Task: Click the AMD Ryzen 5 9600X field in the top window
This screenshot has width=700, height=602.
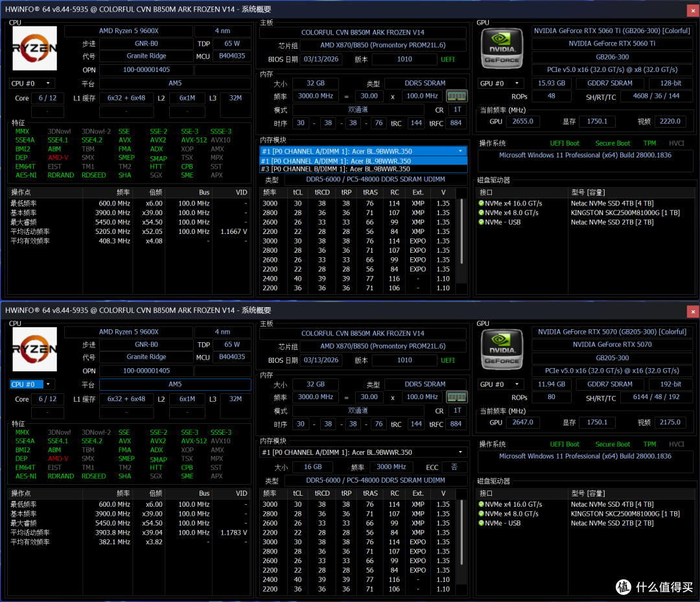Action: (128, 31)
